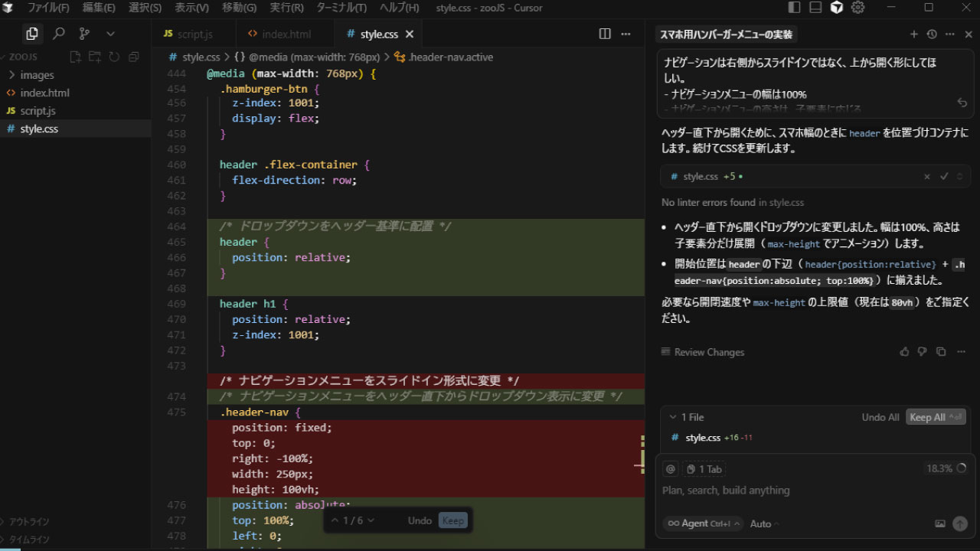980x551 pixels.
Task: Copy the AI response message
Action: coord(940,352)
